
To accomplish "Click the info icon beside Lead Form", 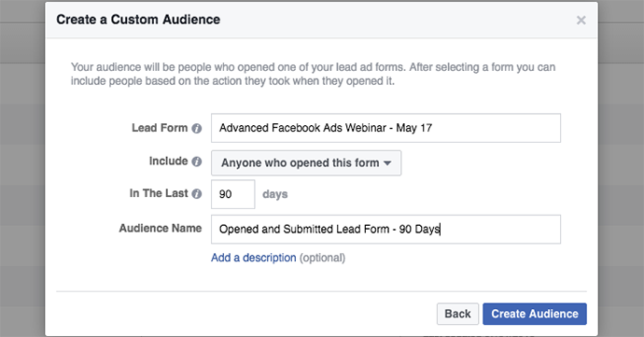I will [x=197, y=129].
